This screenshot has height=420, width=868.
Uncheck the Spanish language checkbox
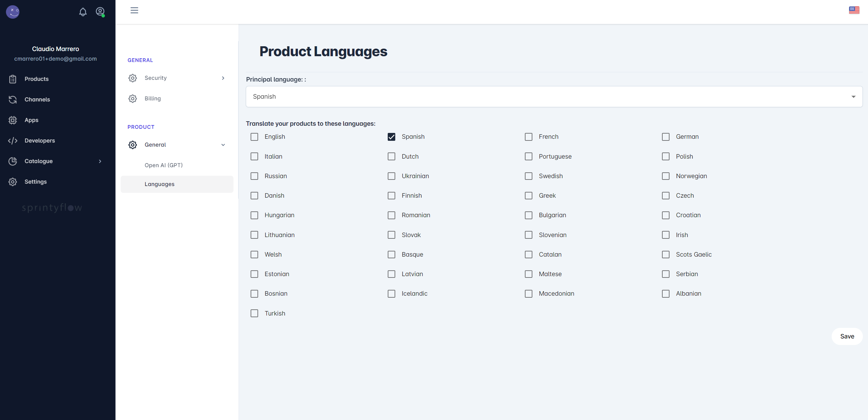click(x=391, y=137)
